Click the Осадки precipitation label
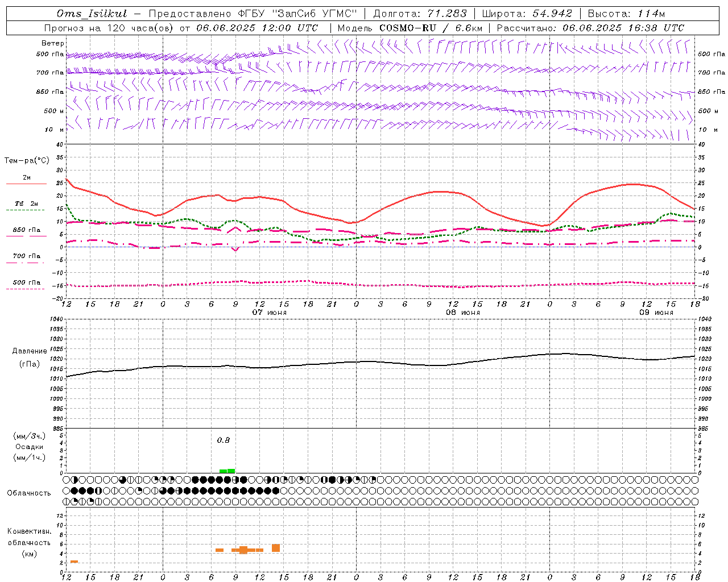Image resolution: width=728 pixels, height=582 pixels. click(30, 447)
